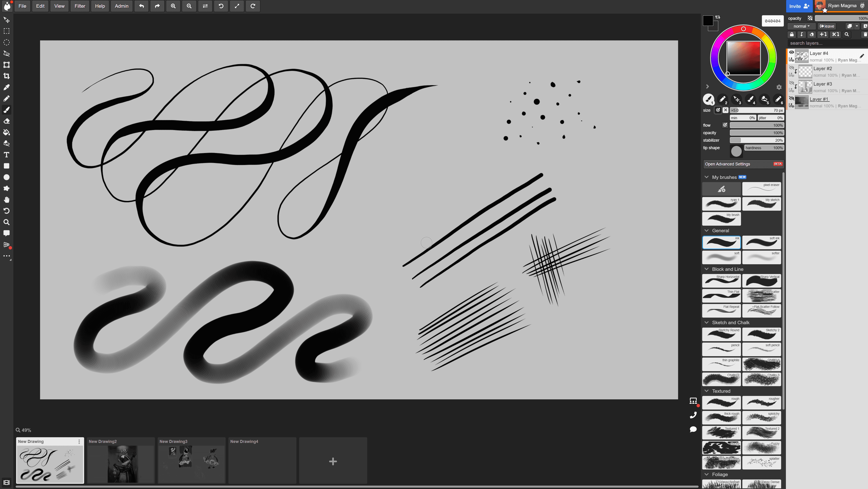
Task: Open the Filter menu
Action: pyautogui.click(x=80, y=6)
